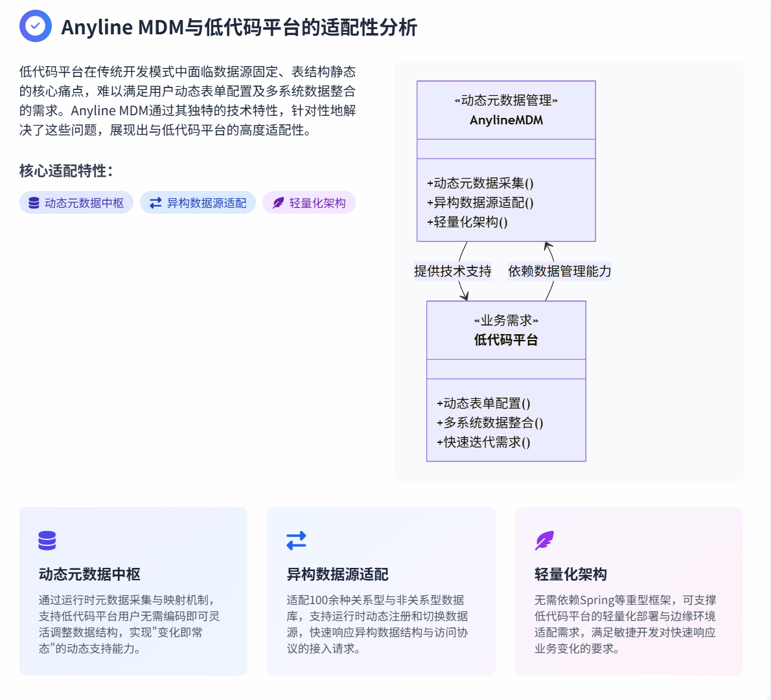This screenshot has height=700, width=771.
Task: Select the 动态元数据中枢 pill tag
Action: (x=76, y=203)
